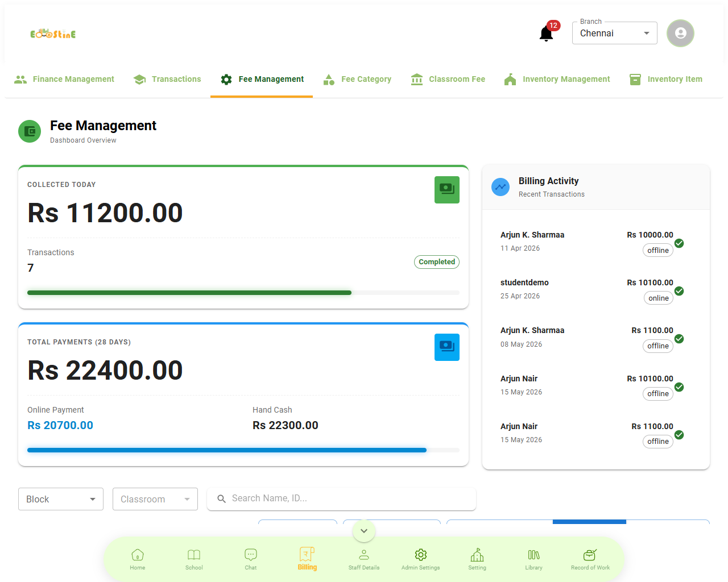The height and width of the screenshot is (582, 728).
Task: Click the Rs 22300.00 hand cash amount
Action: pyautogui.click(x=286, y=425)
